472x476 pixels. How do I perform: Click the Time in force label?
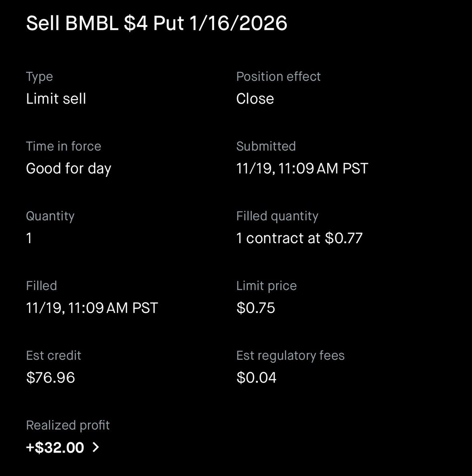[63, 146]
